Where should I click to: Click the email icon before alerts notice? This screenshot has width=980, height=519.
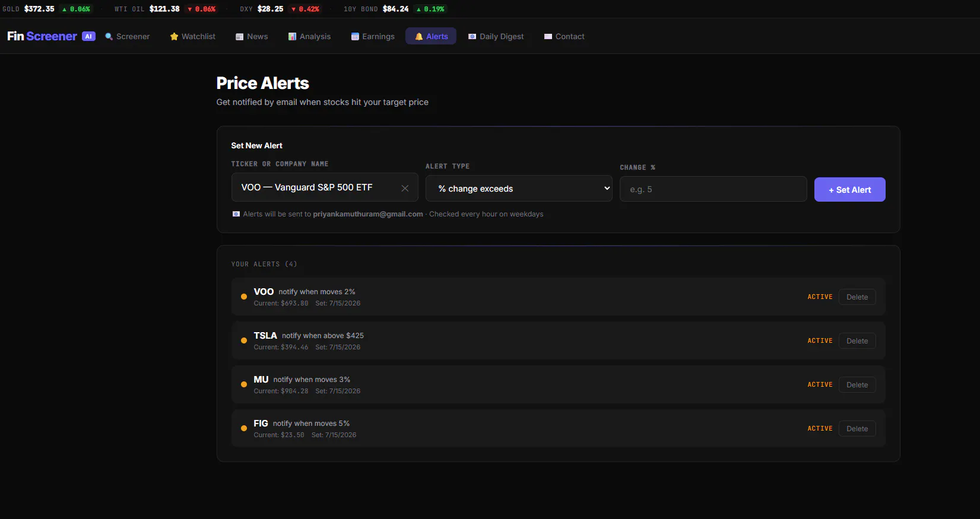[x=236, y=214]
